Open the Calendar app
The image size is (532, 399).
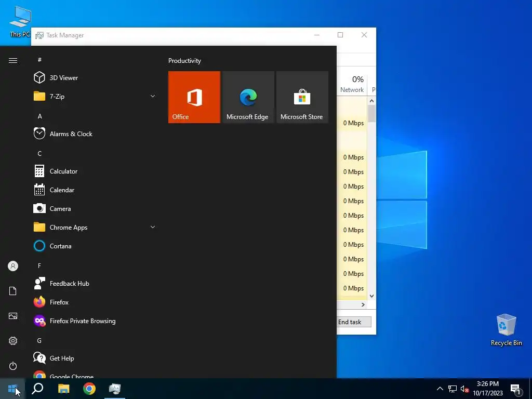point(95,190)
